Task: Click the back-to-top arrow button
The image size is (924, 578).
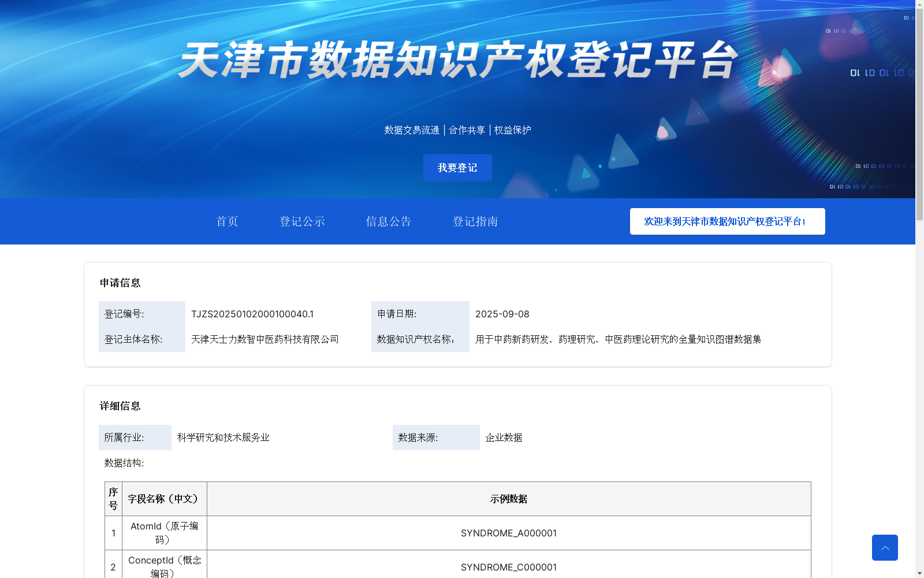Action: [885, 547]
